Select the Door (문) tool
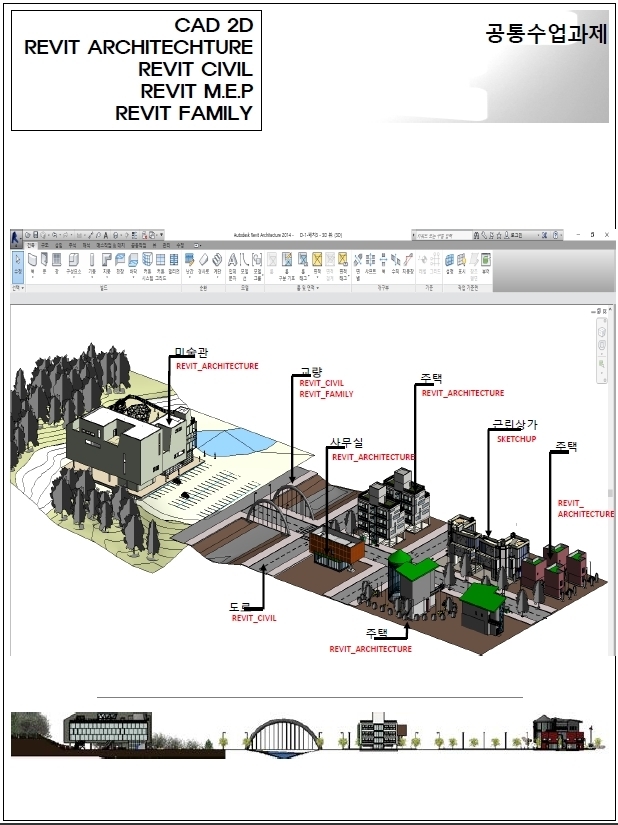Screen dimensions: 618x825 [x=44, y=264]
